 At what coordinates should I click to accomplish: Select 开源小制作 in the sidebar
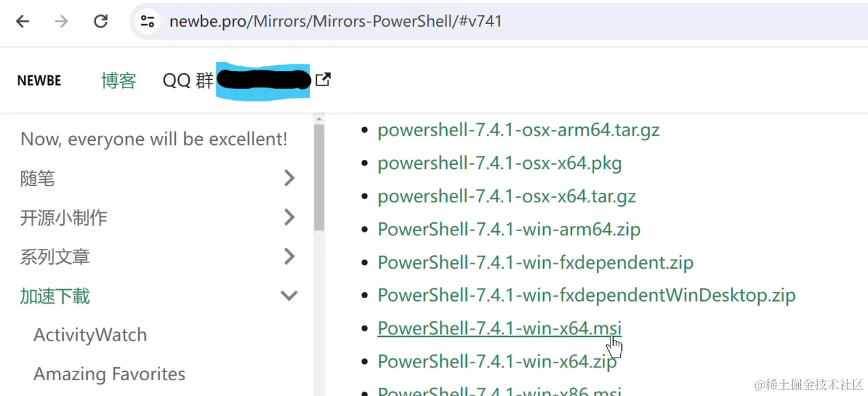tap(64, 217)
